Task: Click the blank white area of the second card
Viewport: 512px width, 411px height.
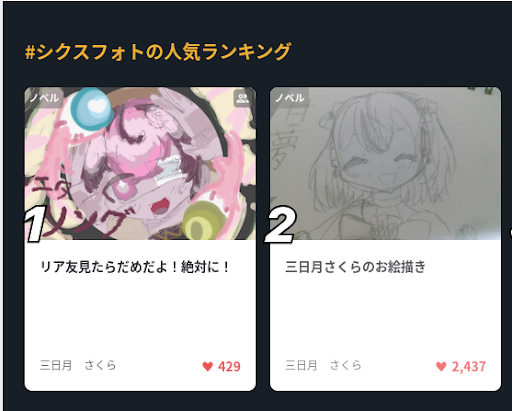Action: [x=385, y=317]
